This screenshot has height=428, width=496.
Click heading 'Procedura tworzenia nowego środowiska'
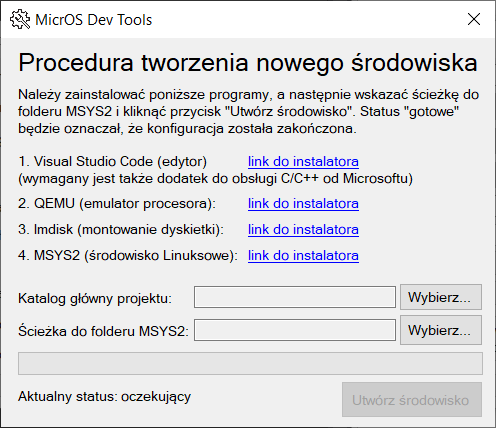point(248,63)
